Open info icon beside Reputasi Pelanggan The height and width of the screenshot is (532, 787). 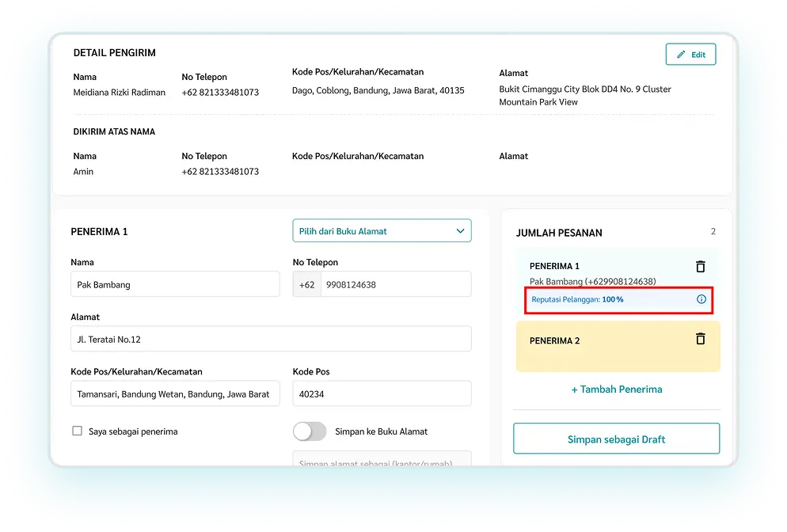pyautogui.click(x=701, y=300)
